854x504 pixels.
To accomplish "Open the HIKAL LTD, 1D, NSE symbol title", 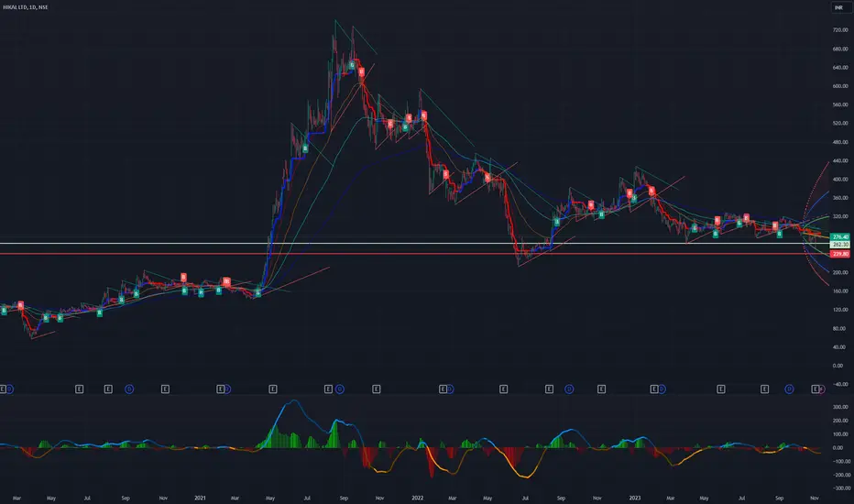I will click(25, 7).
